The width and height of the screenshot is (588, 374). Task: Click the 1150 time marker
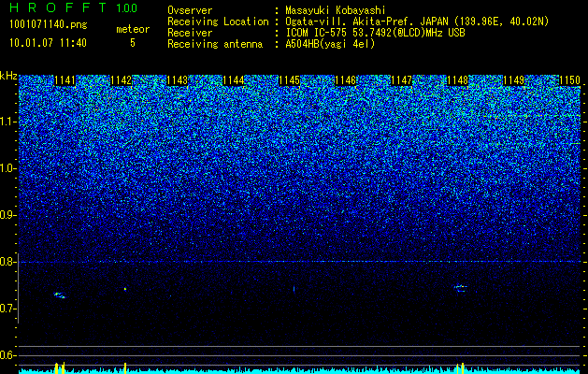[570, 80]
